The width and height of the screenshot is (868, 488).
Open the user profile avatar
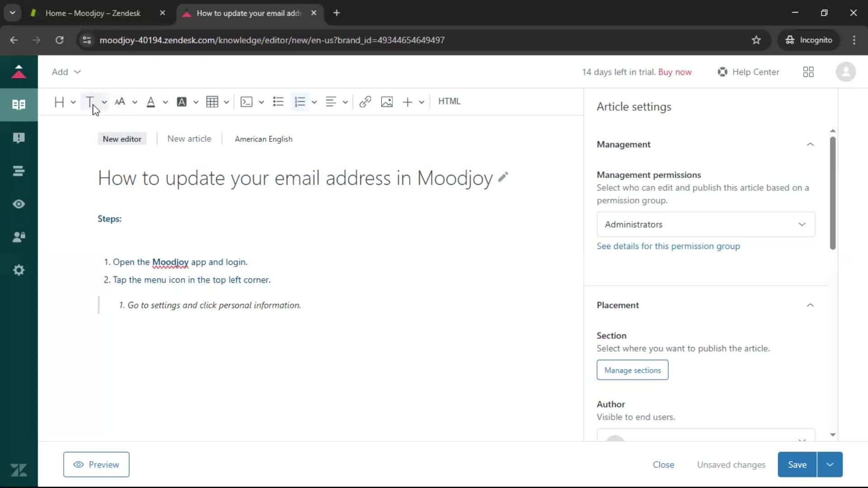(845, 72)
